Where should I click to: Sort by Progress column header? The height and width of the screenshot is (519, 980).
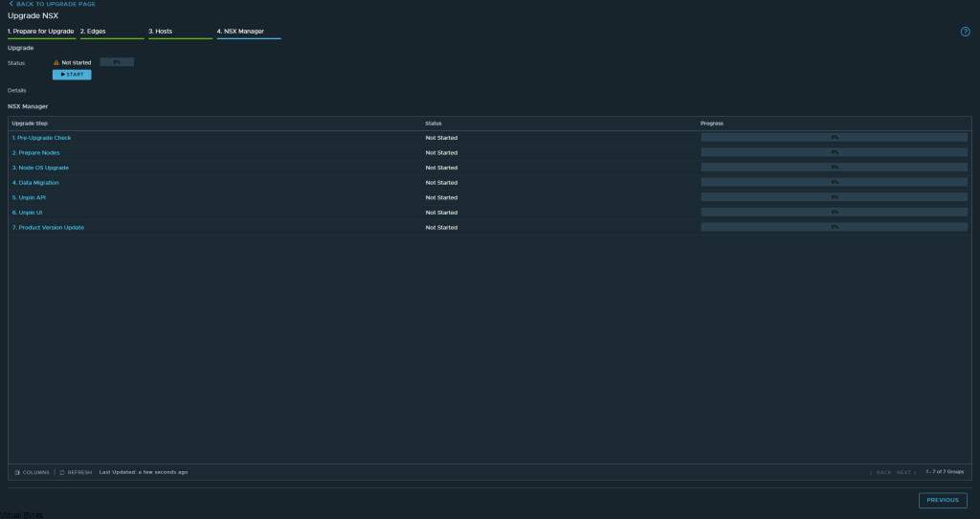pos(712,124)
